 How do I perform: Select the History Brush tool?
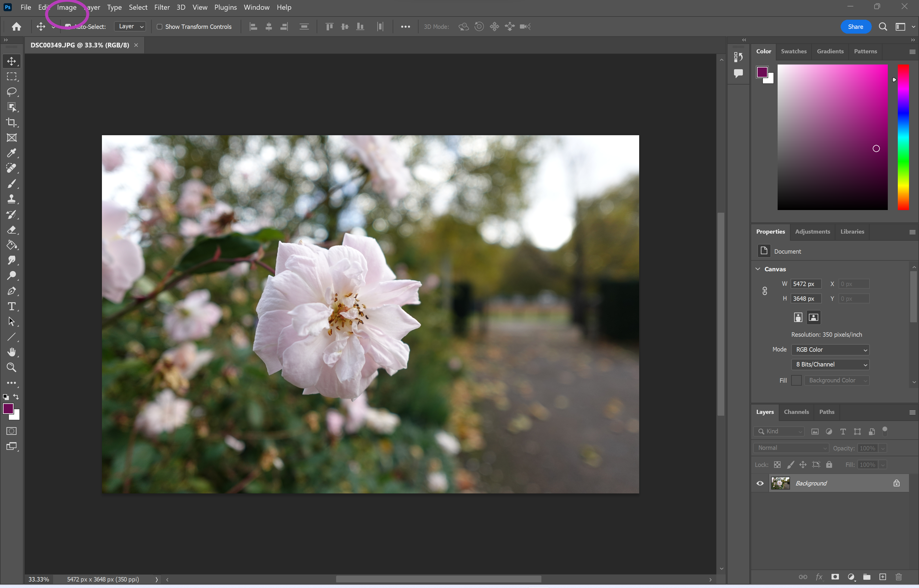click(x=11, y=214)
